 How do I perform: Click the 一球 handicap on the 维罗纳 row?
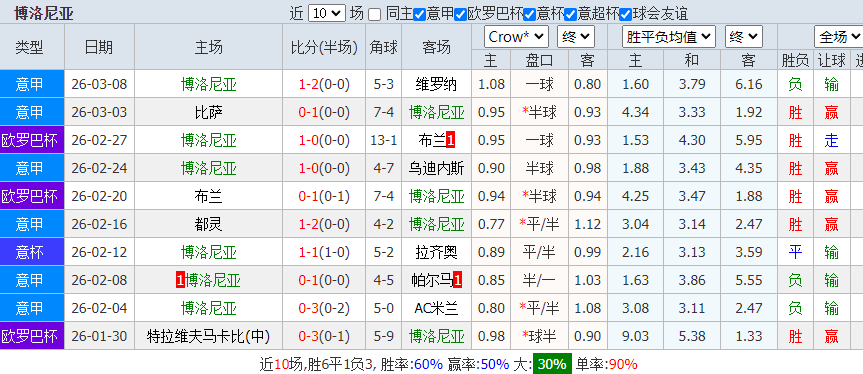[x=539, y=84]
